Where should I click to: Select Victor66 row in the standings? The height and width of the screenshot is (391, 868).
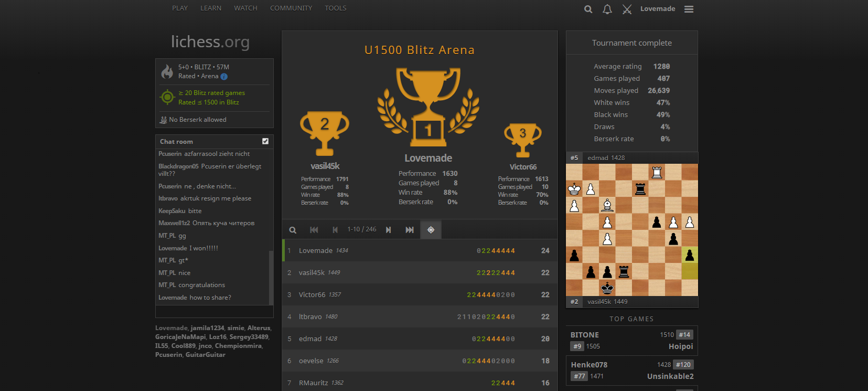tap(420, 294)
